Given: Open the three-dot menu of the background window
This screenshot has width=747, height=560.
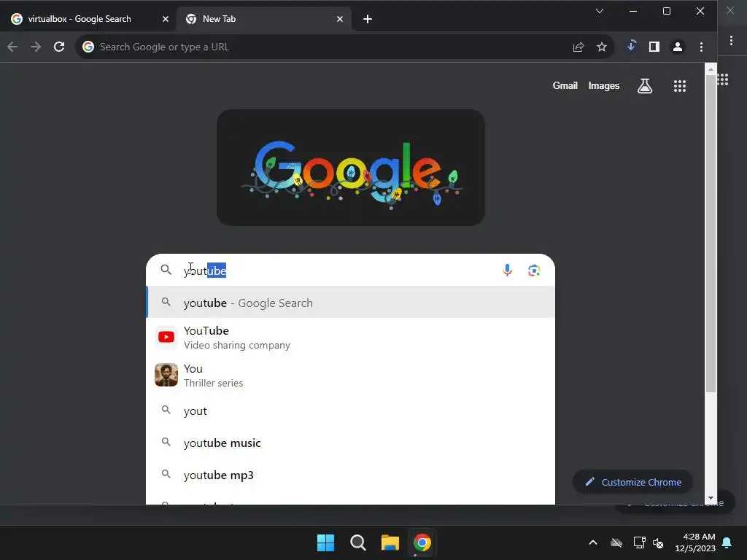Looking at the screenshot, I should [x=731, y=41].
